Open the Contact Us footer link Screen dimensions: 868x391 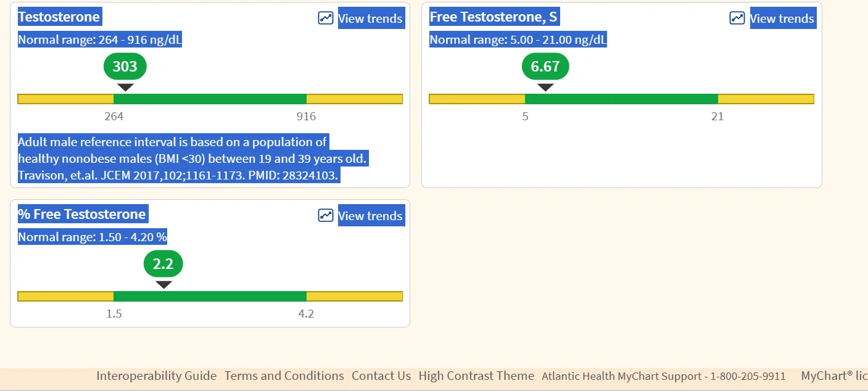click(381, 376)
